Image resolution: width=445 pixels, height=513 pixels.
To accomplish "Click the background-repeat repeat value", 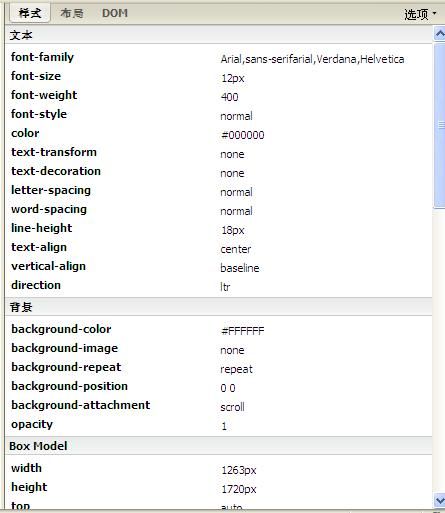I will 236,369.
